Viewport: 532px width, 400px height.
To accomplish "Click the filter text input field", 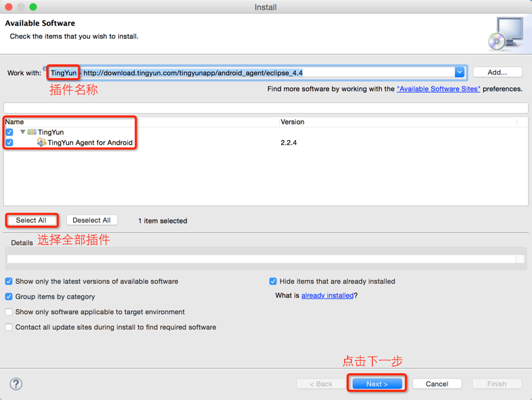I will 266,108.
